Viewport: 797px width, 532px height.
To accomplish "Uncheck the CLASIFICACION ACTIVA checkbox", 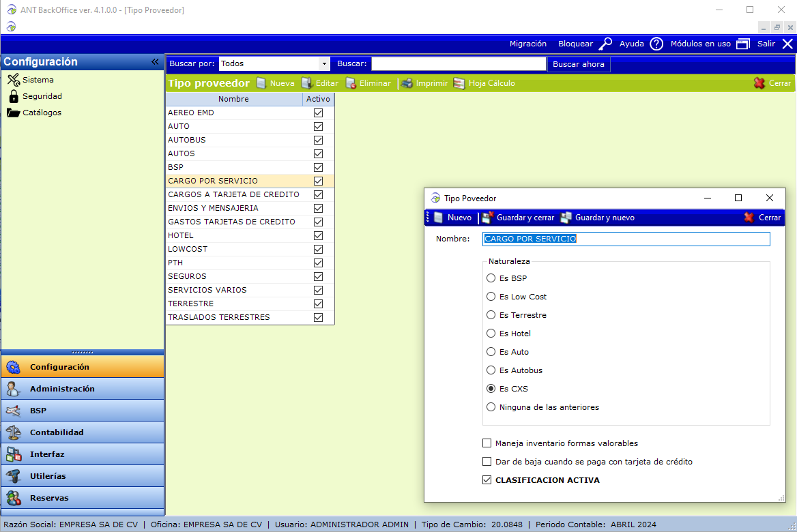I will click(487, 480).
